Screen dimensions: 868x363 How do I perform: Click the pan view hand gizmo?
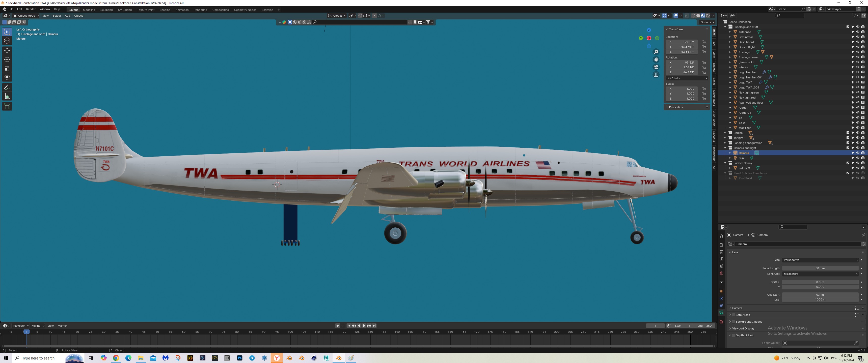point(656,59)
